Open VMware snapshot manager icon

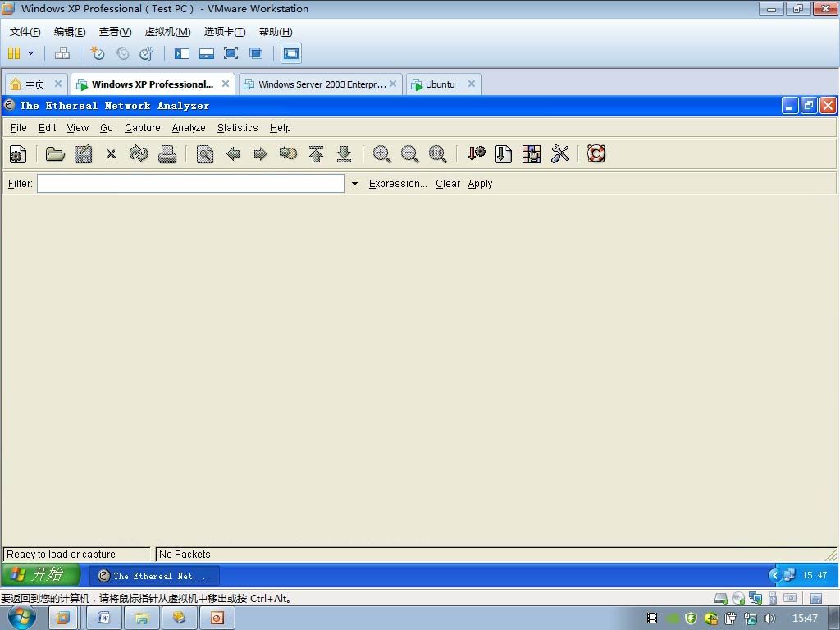(146, 53)
